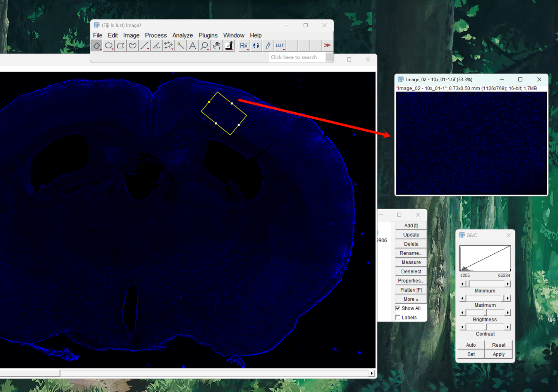Select the Polygon selection tool
The width and height of the screenshot is (558, 392).
[x=121, y=46]
